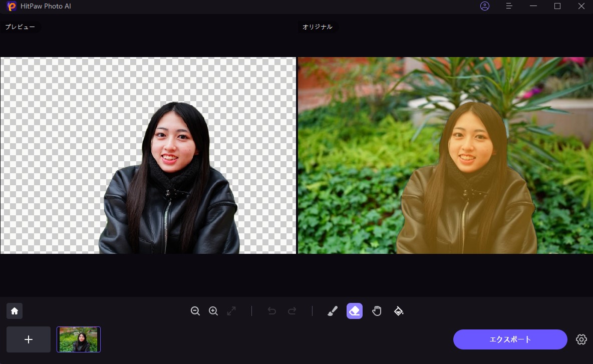Zoom in using the plus magnifier
This screenshot has height=364, width=593.
(x=213, y=311)
